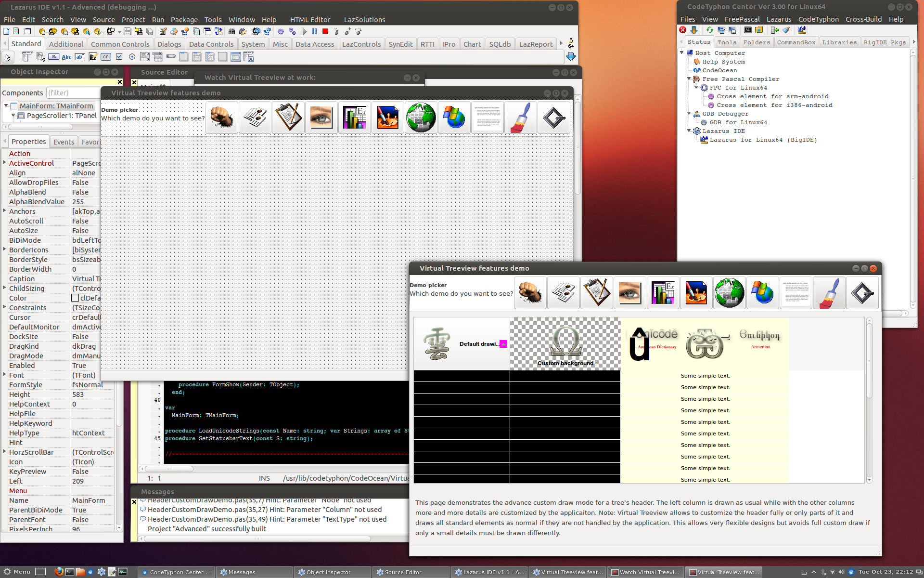This screenshot has height=578, width=924.
Task: Click the red X stop icon in CodeTyphon Center
Action: pos(682,30)
